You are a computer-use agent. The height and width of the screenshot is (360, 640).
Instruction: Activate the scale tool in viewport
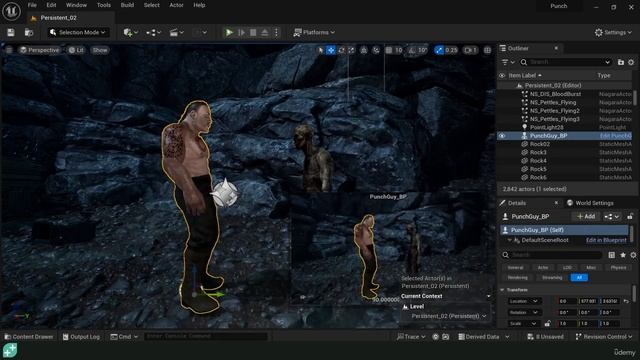(351, 50)
